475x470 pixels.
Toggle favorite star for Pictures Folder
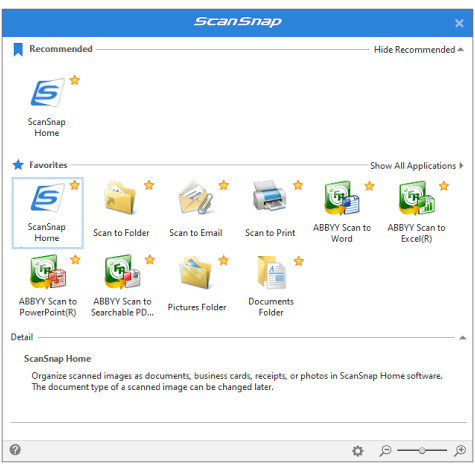pyautogui.click(x=223, y=260)
